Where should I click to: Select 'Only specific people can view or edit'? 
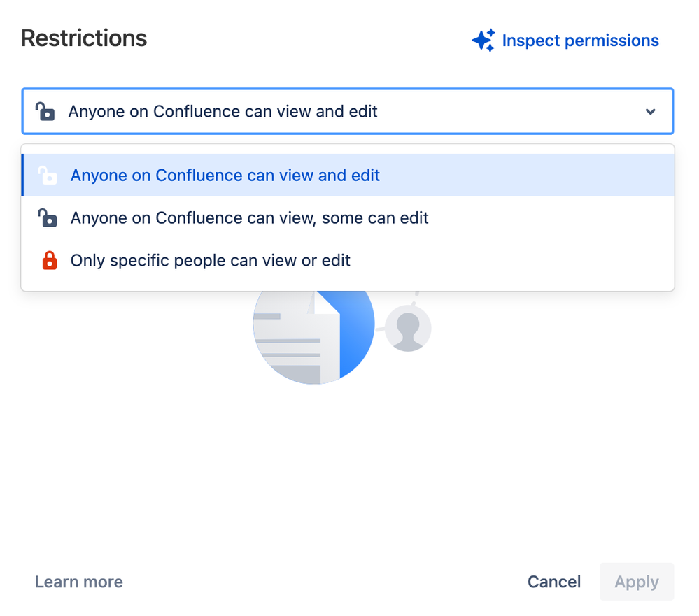(348, 260)
